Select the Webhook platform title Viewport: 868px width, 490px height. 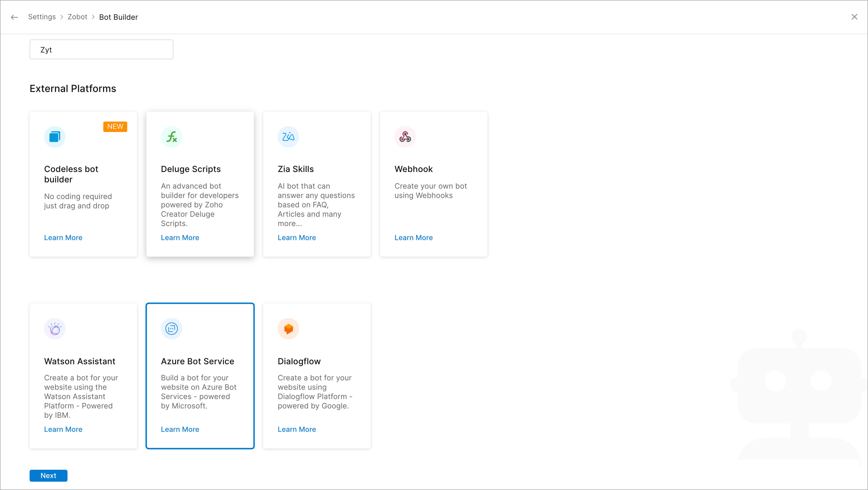tap(413, 169)
